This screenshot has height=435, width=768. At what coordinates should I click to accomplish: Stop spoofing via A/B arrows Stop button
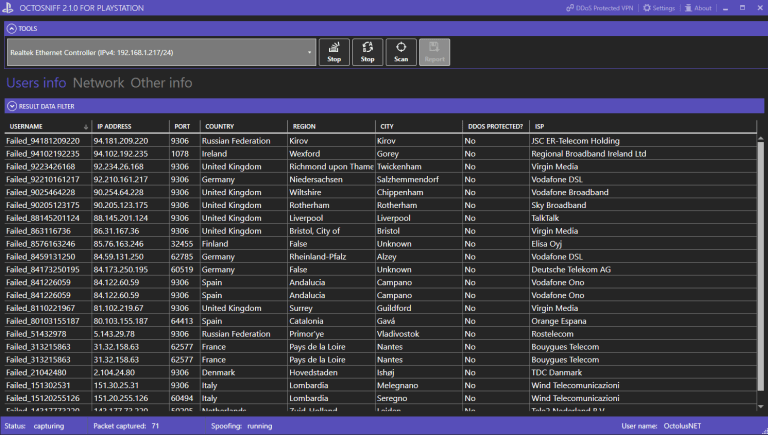pyautogui.click(x=367, y=52)
